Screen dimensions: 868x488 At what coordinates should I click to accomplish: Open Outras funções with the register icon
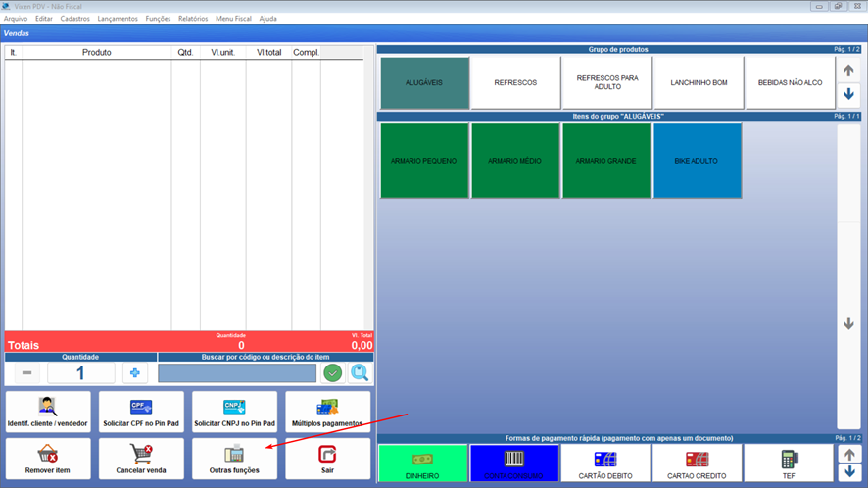tap(234, 458)
